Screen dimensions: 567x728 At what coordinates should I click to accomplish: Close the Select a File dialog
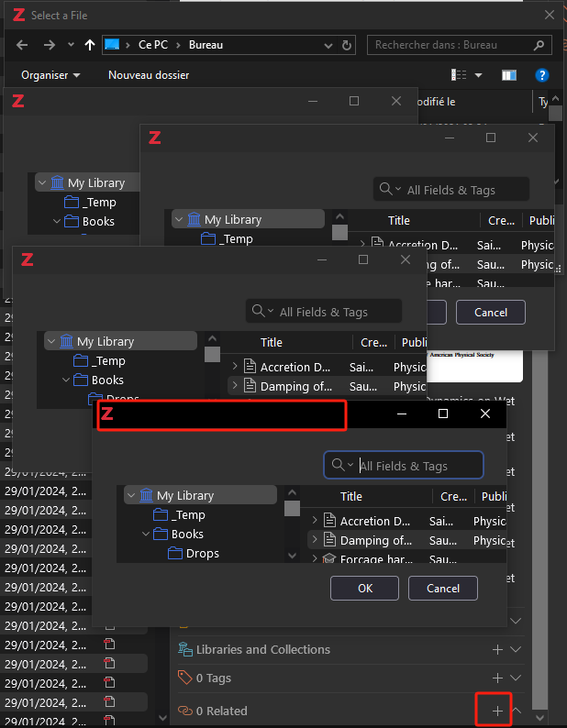(550, 15)
